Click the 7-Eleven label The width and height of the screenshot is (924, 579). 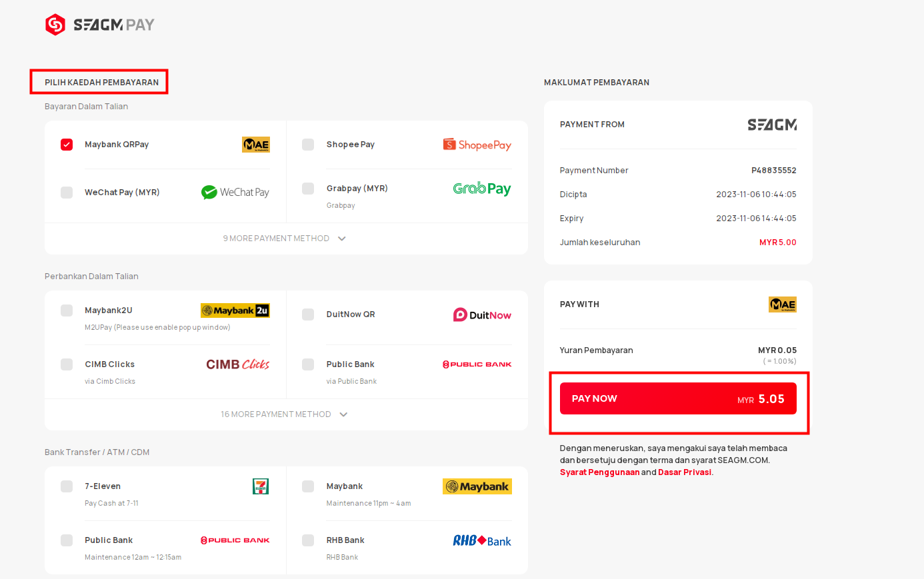click(103, 486)
